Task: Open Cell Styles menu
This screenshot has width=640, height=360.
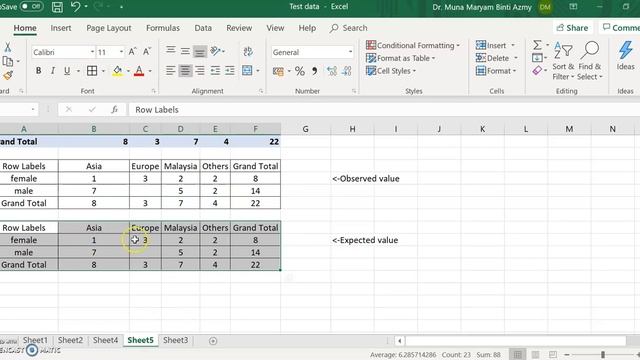Action: [x=391, y=71]
